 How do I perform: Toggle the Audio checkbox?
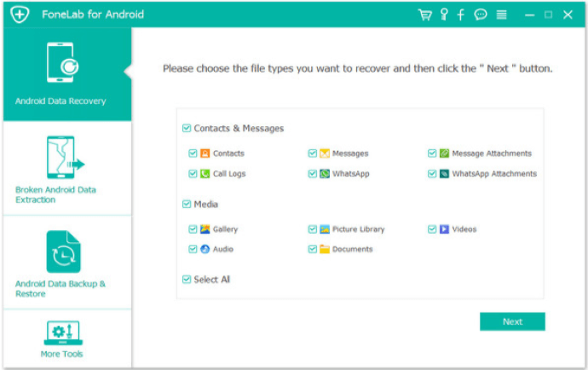[193, 249]
